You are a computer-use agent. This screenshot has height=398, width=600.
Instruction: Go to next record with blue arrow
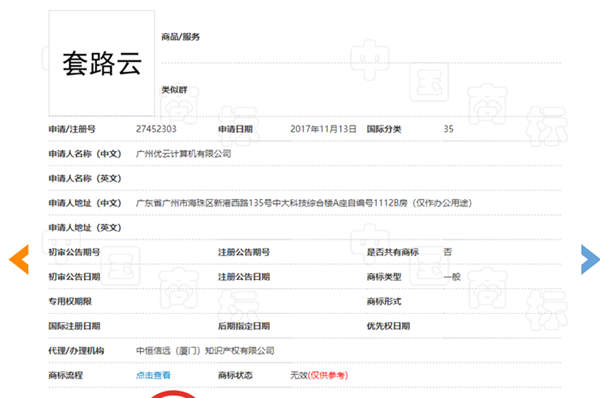click(590, 259)
